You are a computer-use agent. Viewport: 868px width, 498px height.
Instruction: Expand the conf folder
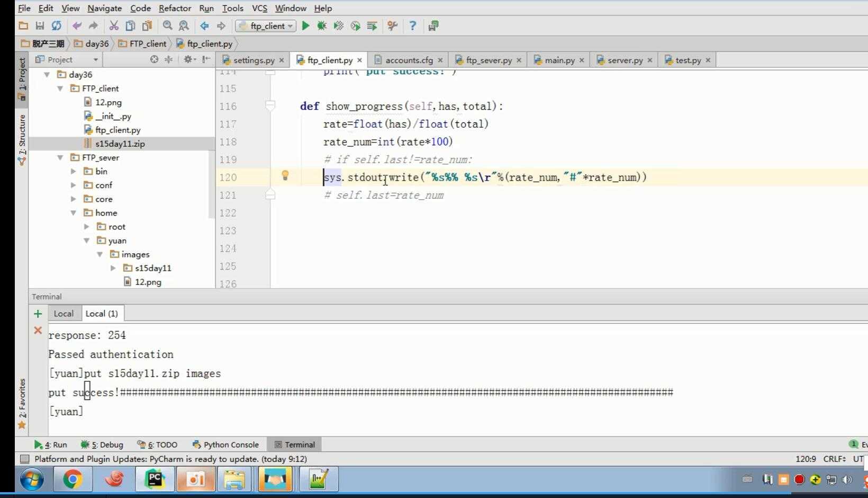click(x=74, y=185)
